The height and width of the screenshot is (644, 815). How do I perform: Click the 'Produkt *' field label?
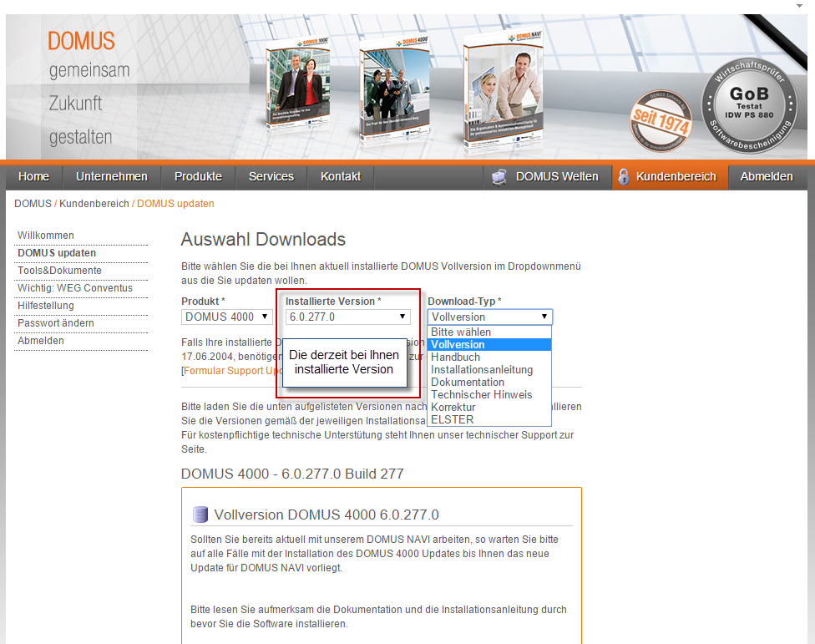point(203,302)
